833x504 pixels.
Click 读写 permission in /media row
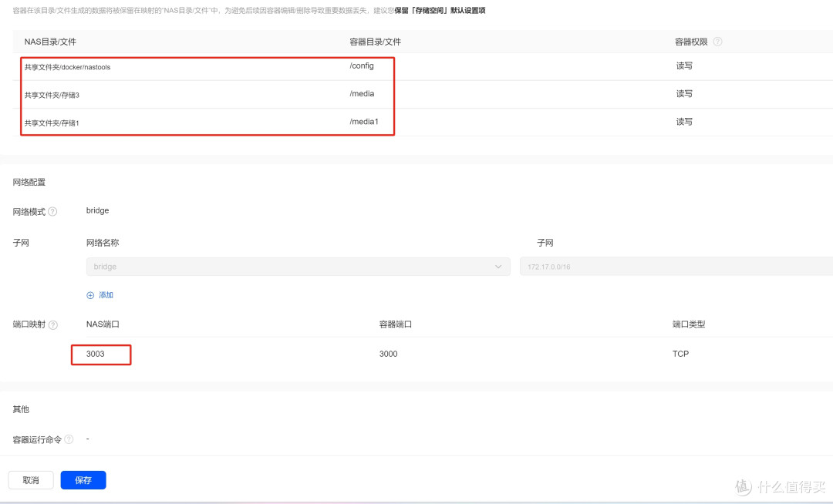coord(684,94)
